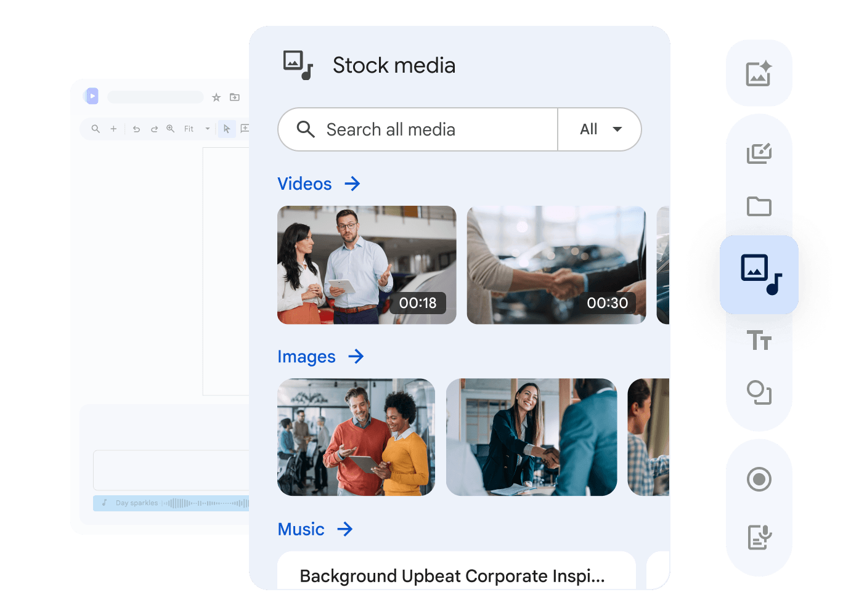Open the Fit zoom level dropdown

tap(197, 129)
